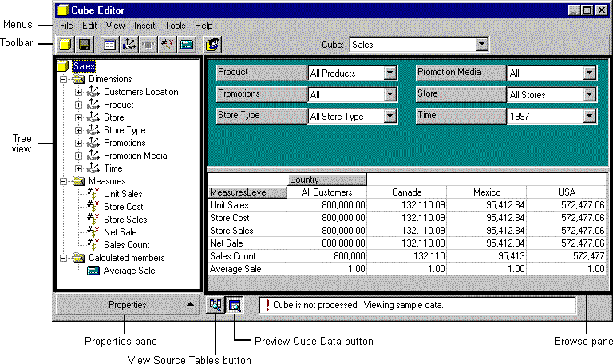Select the Average Sale calculated member

(x=129, y=271)
